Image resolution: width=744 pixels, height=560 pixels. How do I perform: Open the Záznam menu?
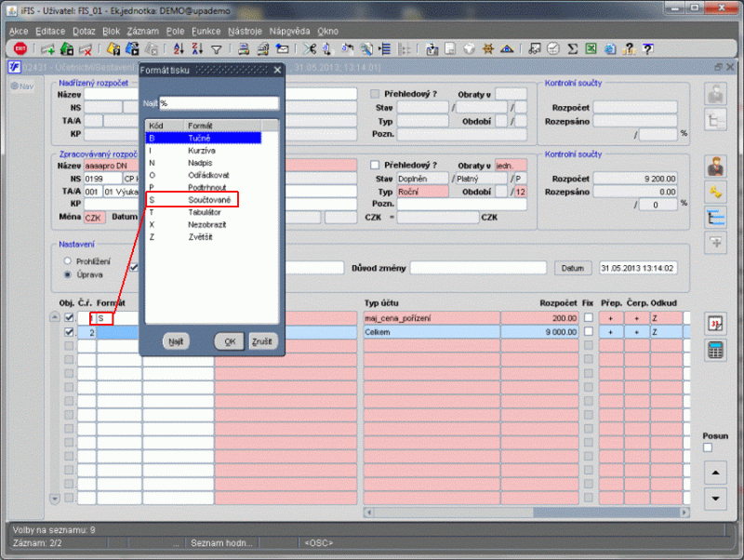[x=142, y=31]
